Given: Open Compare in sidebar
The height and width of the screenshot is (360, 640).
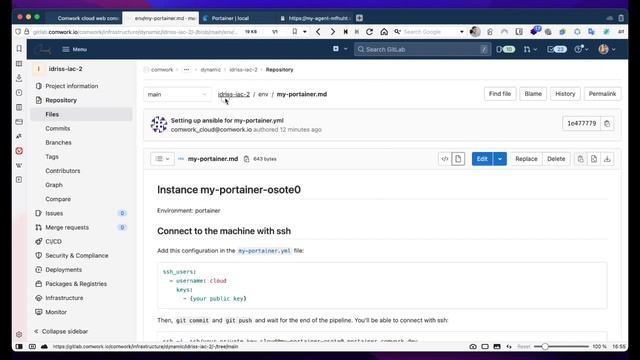Looking at the screenshot, I should click(x=58, y=199).
